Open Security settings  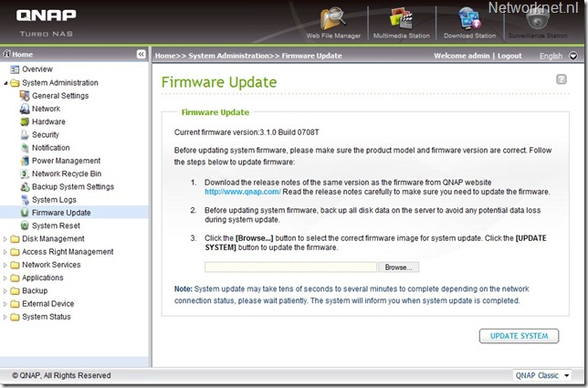coord(46,134)
